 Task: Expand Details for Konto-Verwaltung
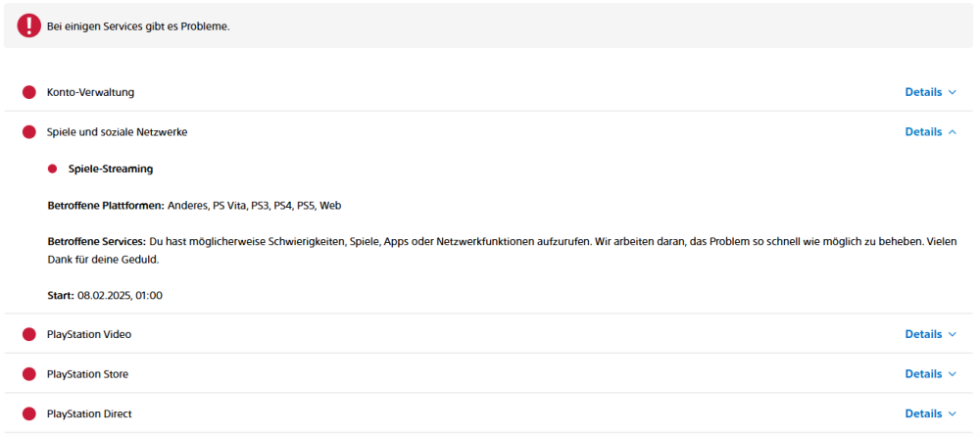click(930, 92)
